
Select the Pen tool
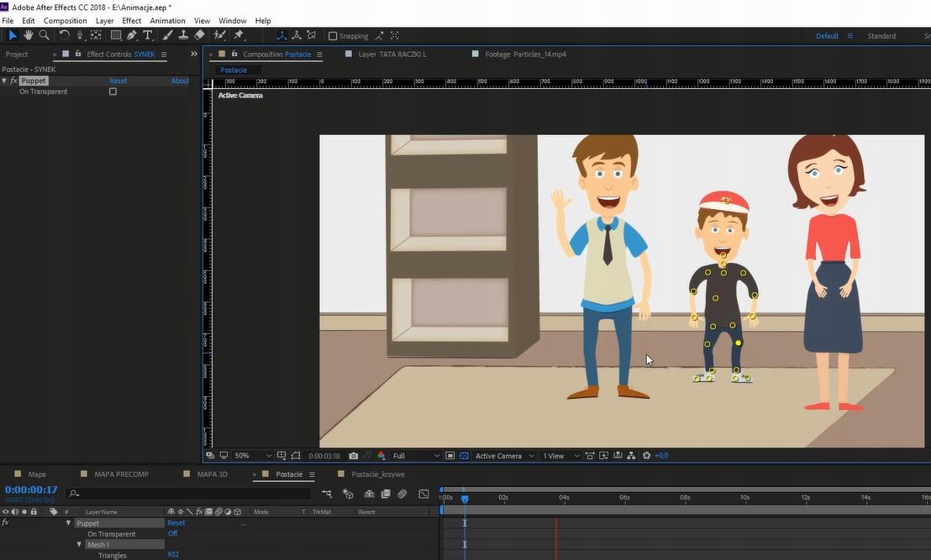(x=132, y=35)
